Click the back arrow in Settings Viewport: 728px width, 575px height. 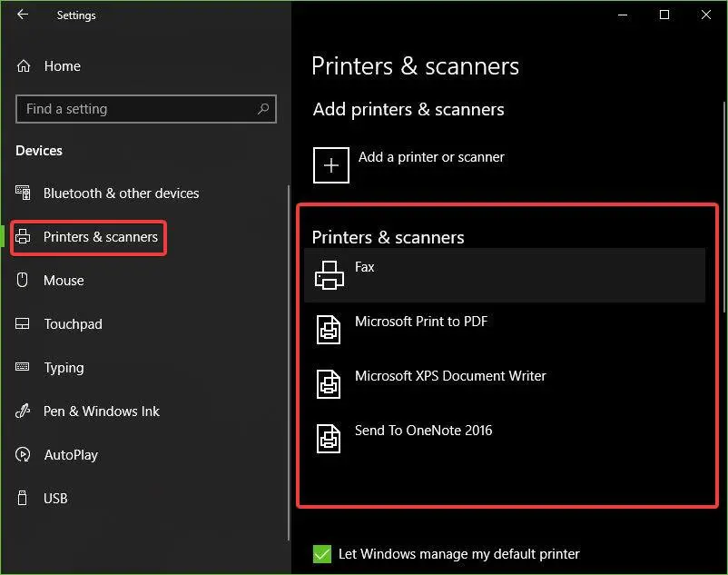23,15
